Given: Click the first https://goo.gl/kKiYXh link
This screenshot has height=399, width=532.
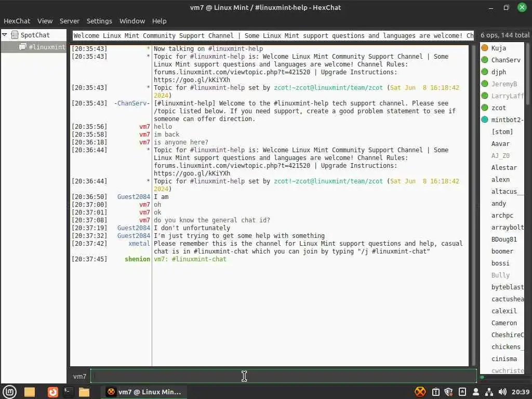Looking at the screenshot, I should coord(192,79).
